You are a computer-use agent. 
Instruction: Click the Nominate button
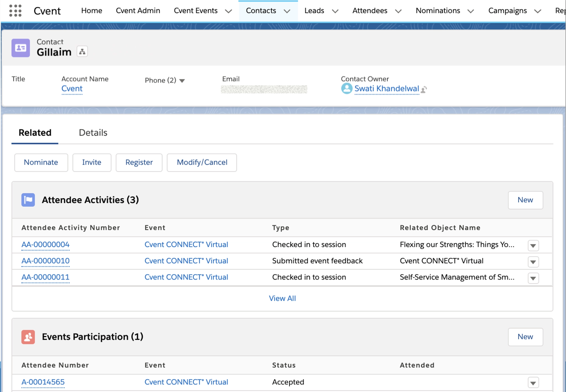[x=41, y=162]
